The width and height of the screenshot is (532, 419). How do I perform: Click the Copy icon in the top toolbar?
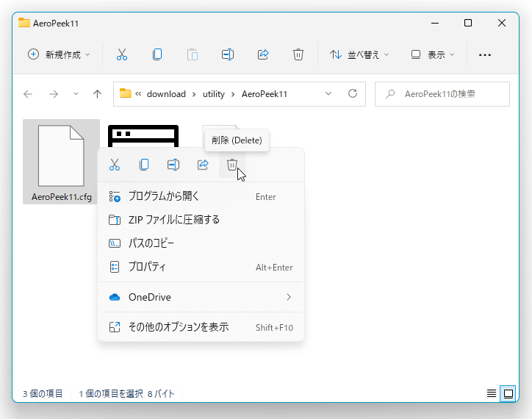click(157, 54)
